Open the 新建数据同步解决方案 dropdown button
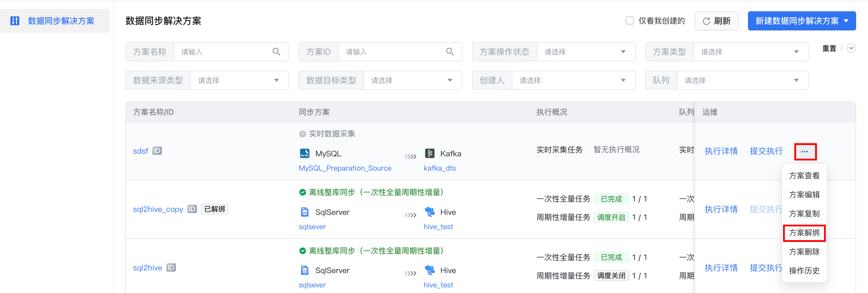Viewport: 868px width, 293px height. tap(802, 21)
